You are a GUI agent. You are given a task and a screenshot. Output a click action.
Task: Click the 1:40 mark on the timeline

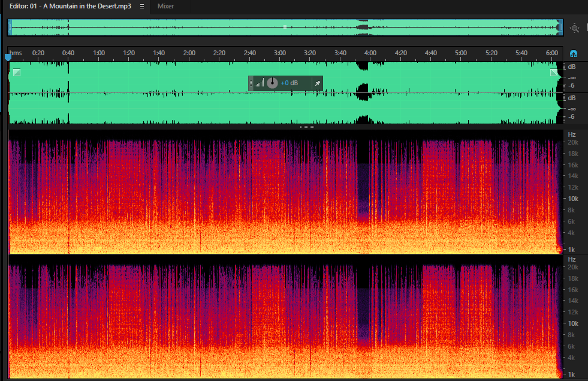point(159,53)
